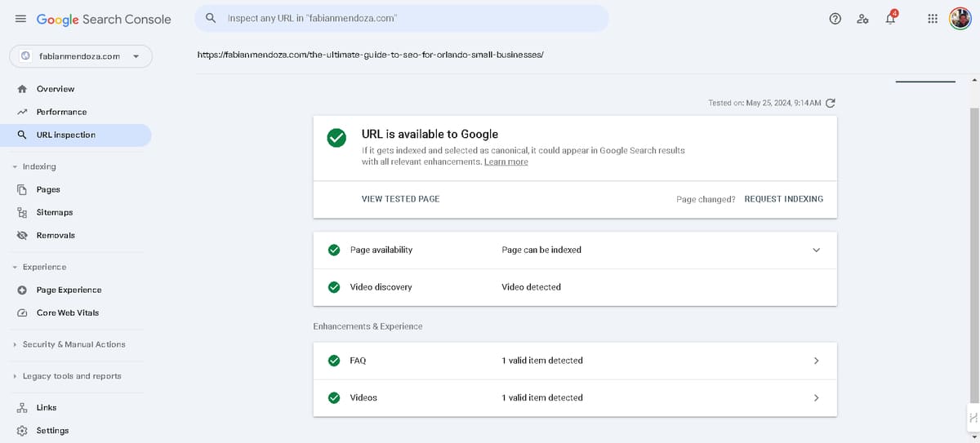
Task: Select URL inspection in the sidebar
Action: click(66, 135)
